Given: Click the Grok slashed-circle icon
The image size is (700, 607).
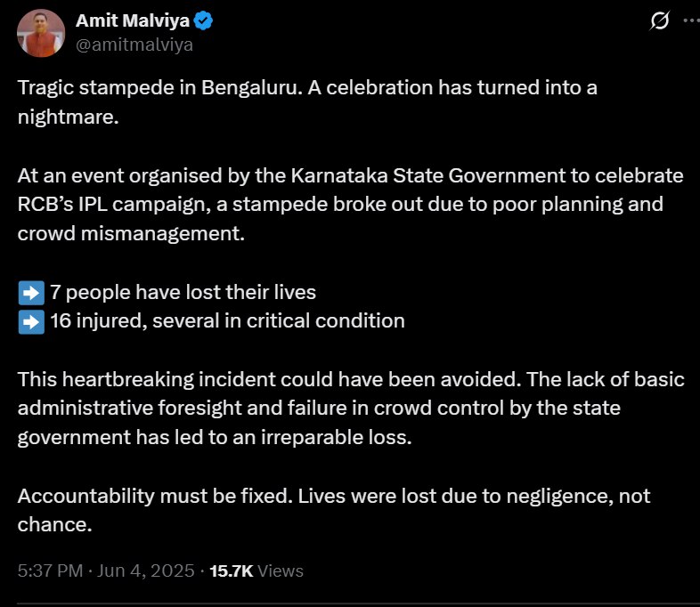Looking at the screenshot, I should (660, 20).
